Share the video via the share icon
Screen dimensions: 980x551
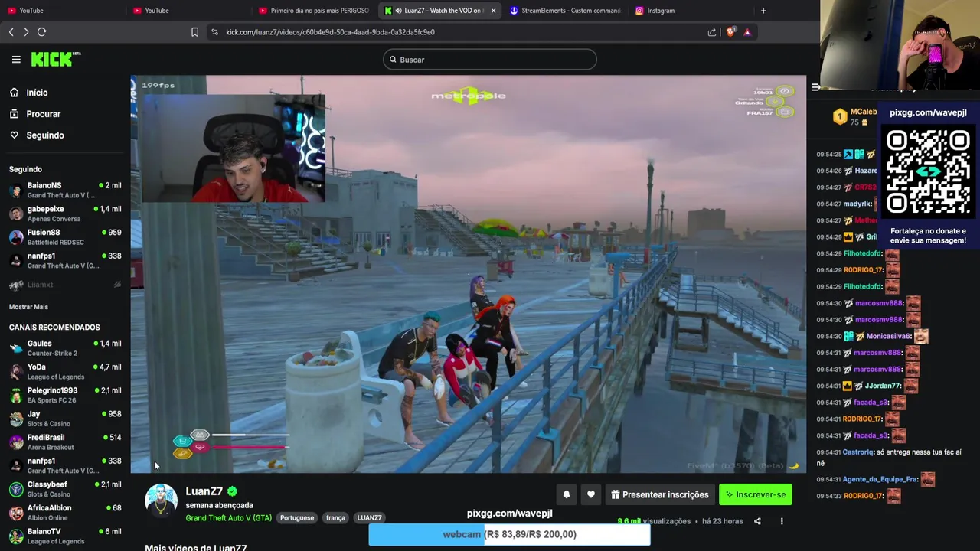757,521
